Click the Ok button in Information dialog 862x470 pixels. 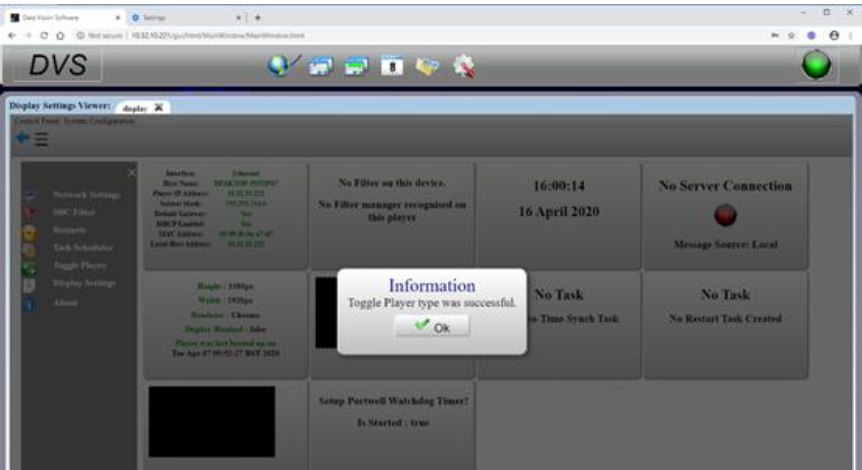(x=431, y=327)
